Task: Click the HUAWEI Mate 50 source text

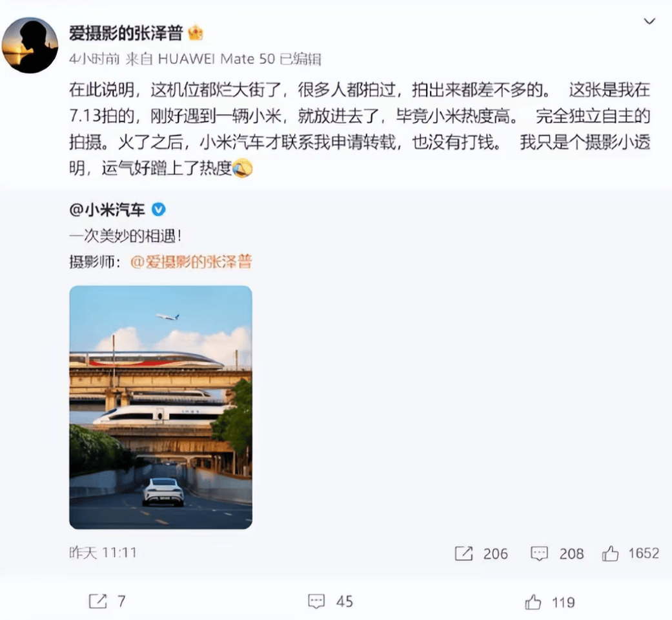Action: [x=216, y=59]
